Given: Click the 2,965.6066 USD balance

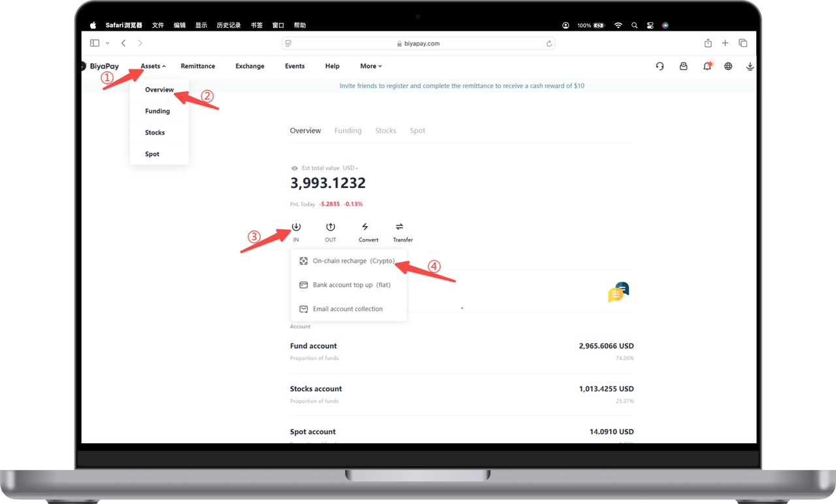Looking at the screenshot, I should coord(606,346).
